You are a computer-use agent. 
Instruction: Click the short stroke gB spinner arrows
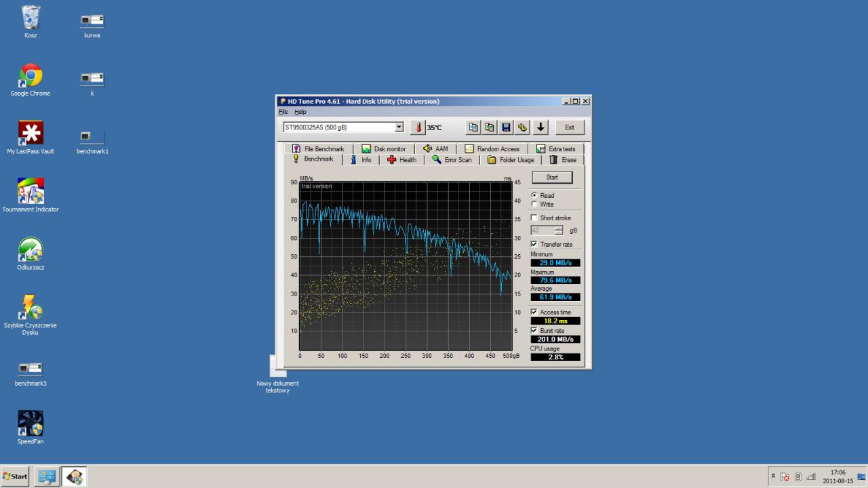(x=559, y=230)
